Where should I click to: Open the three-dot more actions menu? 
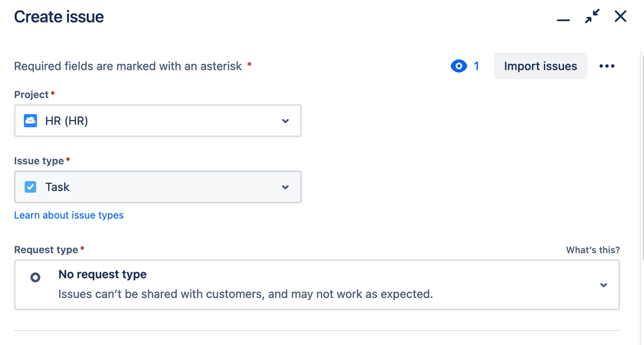(607, 66)
